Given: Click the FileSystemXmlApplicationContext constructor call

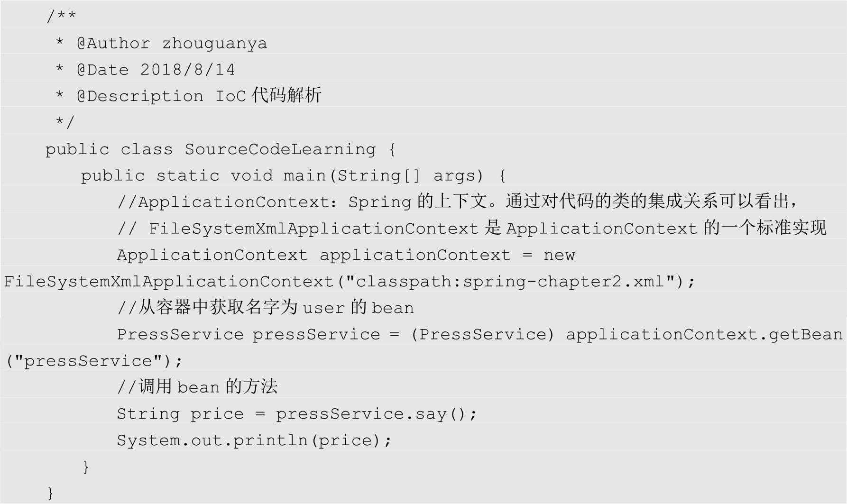Looking at the screenshot, I should (169, 282).
